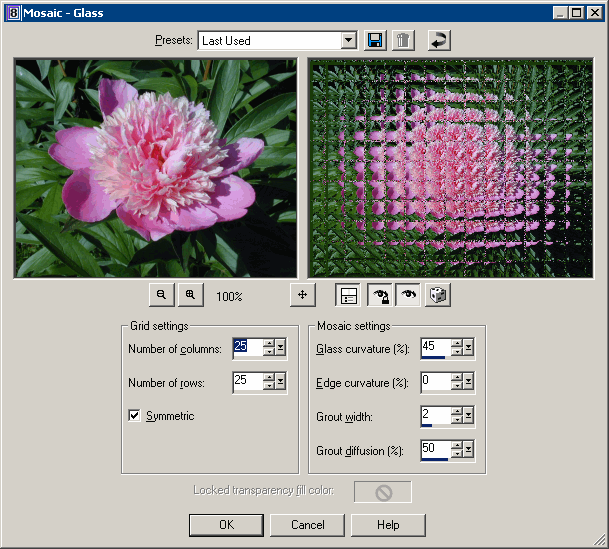The width and height of the screenshot is (609, 549).
Task: Save the current preset with the floppy disk icon
Action: [375, 40]
